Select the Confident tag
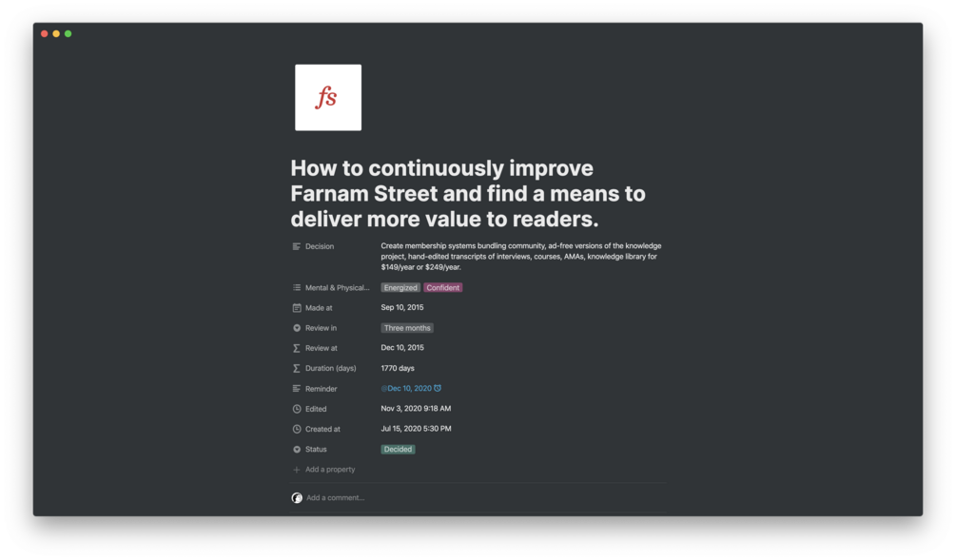The image size is (956, 560). point(443,288)
